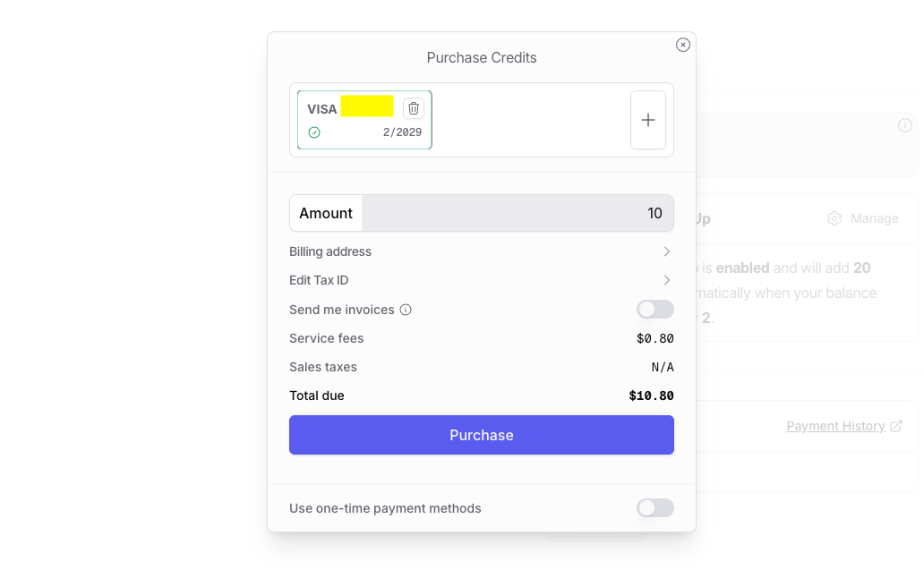The image size is (924, 570).
Task: Open the Billing address row
Action: click(x=330, y=251)
